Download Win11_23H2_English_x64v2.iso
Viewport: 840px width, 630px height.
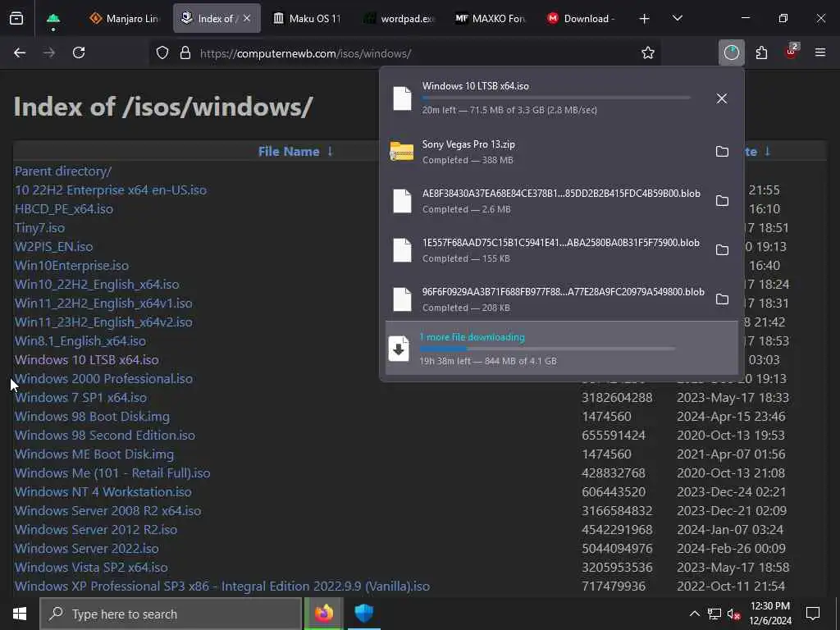[x=103, y=322]
